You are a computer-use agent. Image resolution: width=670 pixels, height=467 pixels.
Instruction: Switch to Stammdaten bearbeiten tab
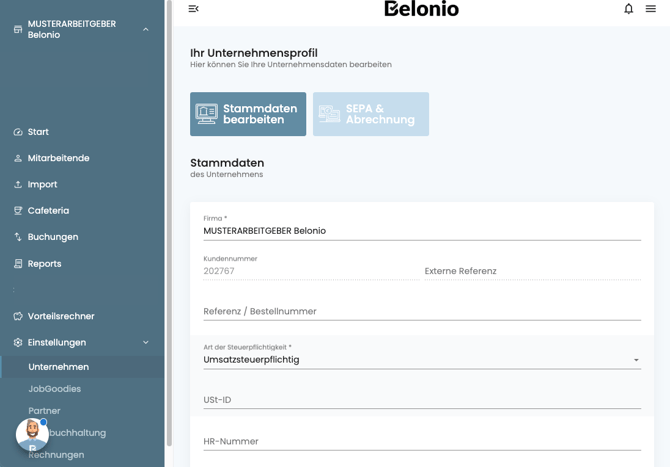click(248, 114)
